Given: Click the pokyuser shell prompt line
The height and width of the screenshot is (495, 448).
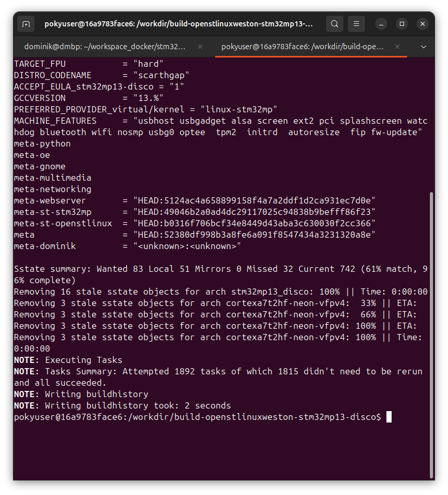Looking at the screenshot, I should (203, 417).
